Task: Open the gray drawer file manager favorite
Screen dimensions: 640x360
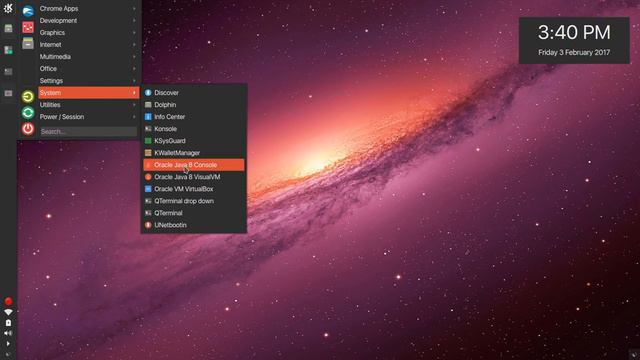Action: coord(28,43)
